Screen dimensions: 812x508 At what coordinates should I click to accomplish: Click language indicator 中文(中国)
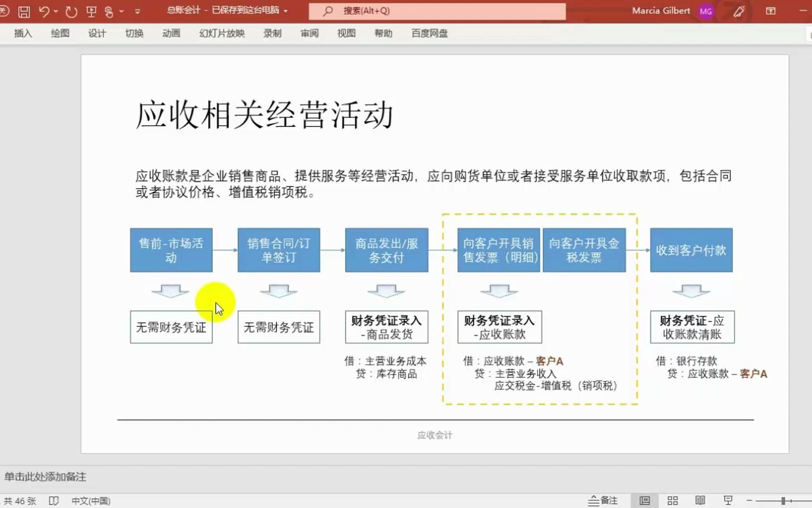(91, 501)
